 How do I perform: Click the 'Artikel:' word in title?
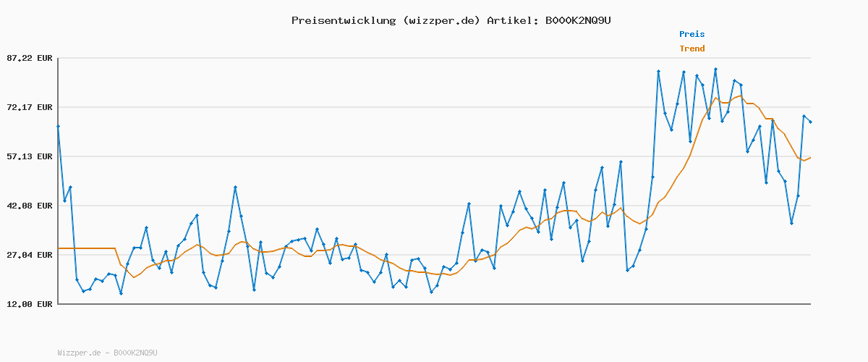click(x=512, y=20)
